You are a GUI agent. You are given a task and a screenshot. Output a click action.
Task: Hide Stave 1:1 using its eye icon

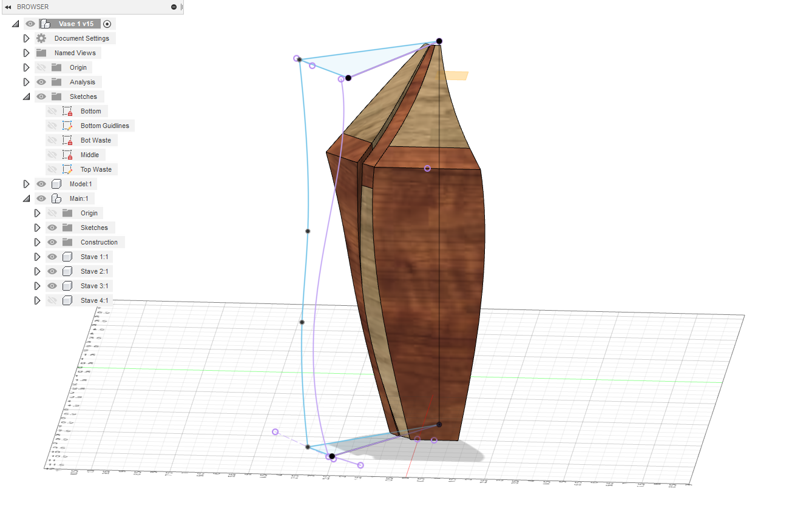click(x=52, y=257)
